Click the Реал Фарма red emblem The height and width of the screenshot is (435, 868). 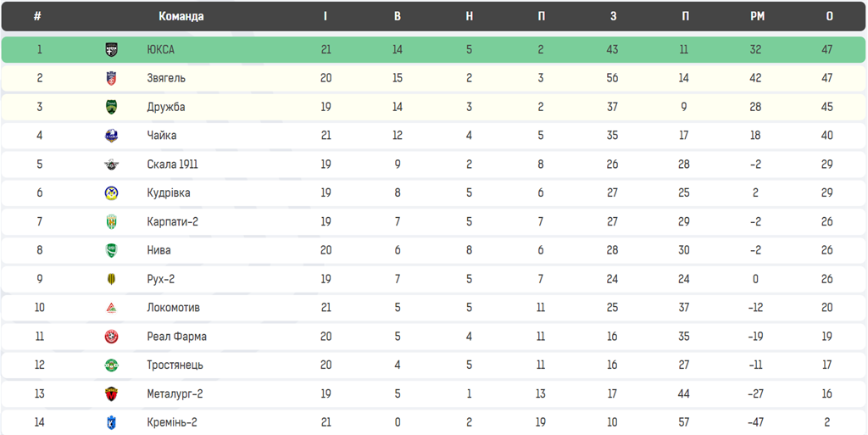click(111, 337)
